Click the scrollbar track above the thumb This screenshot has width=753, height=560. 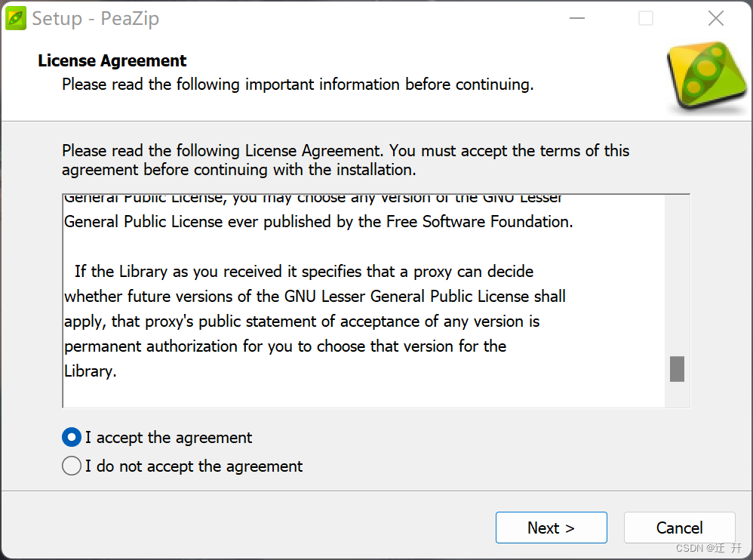[677, 275]
